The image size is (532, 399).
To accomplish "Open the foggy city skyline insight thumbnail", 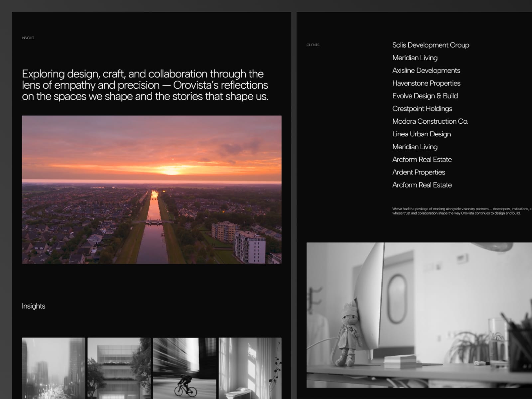I will [54, 368].
